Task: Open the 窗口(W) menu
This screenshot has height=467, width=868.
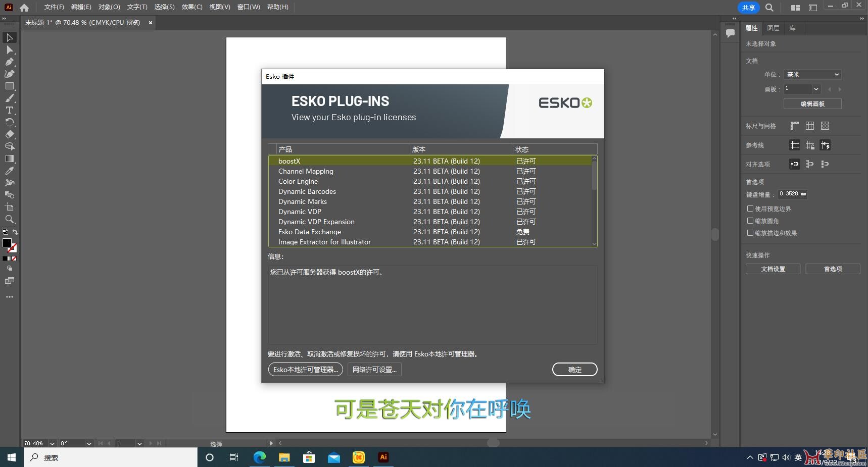Action: 249,7
